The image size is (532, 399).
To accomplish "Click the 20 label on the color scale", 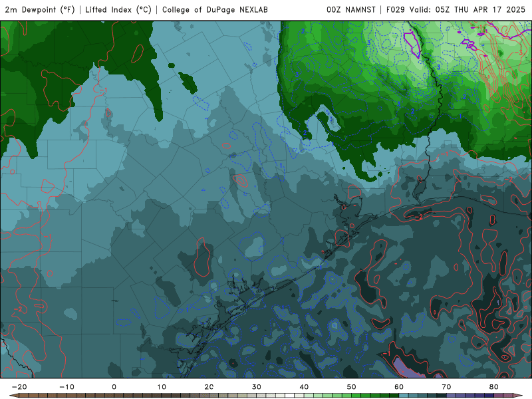I will 209,387.
